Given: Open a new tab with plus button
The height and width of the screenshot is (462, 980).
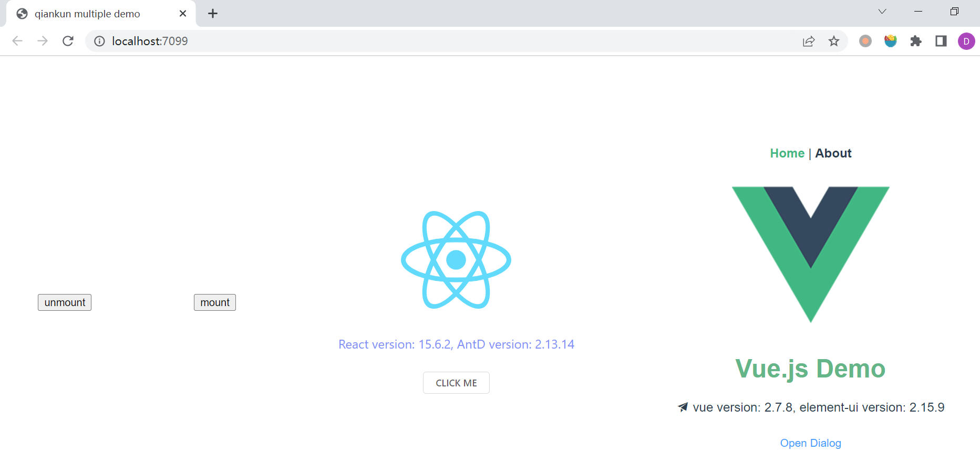Looking at the screenshot, I should tap(213, 14).
